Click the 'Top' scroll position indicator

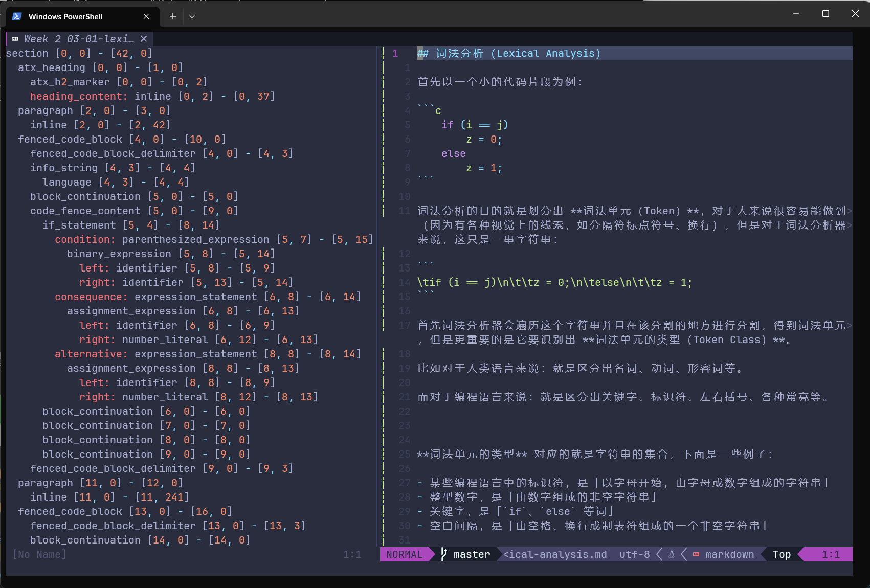(x=782, y=554)
